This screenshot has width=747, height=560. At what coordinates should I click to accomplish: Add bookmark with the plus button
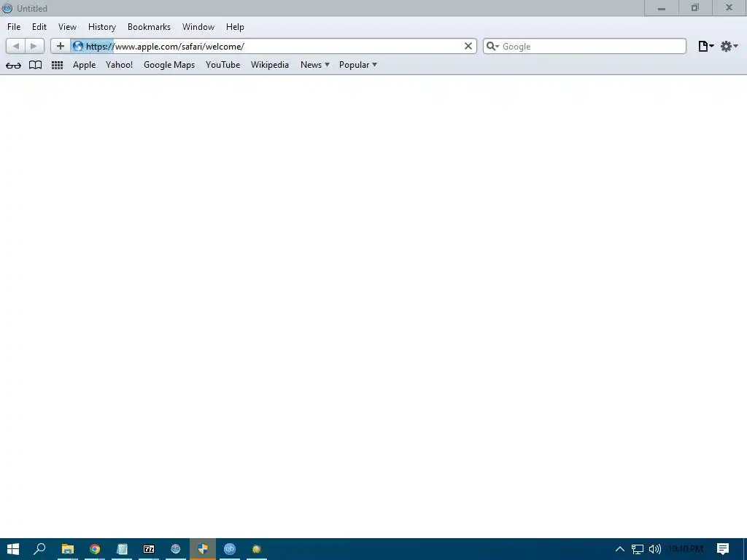coord(61,46)
